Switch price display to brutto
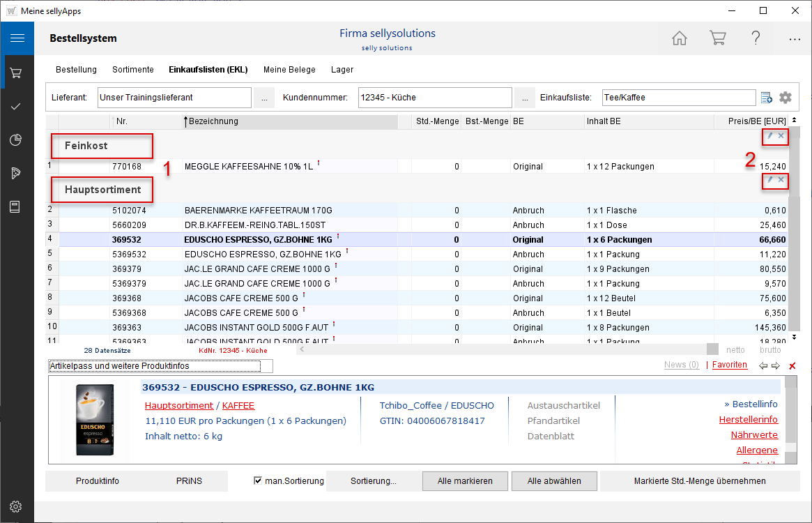 point(770,350)
